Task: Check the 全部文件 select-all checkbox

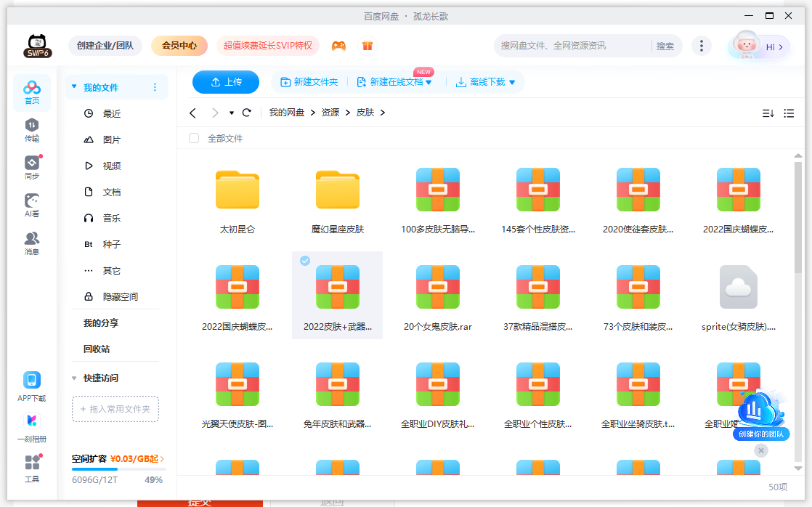Action: point(194,138)
